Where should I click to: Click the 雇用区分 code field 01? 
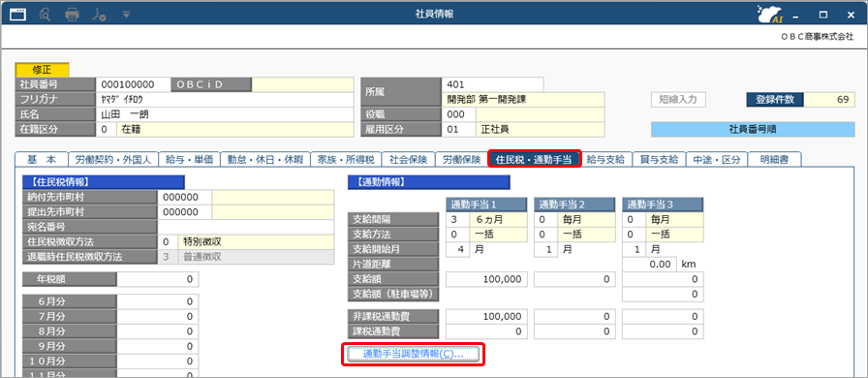tap(459, 130)
